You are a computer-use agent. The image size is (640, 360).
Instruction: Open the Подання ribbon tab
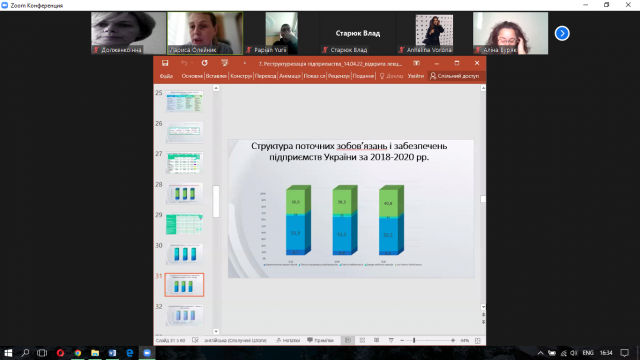point(363,76)
